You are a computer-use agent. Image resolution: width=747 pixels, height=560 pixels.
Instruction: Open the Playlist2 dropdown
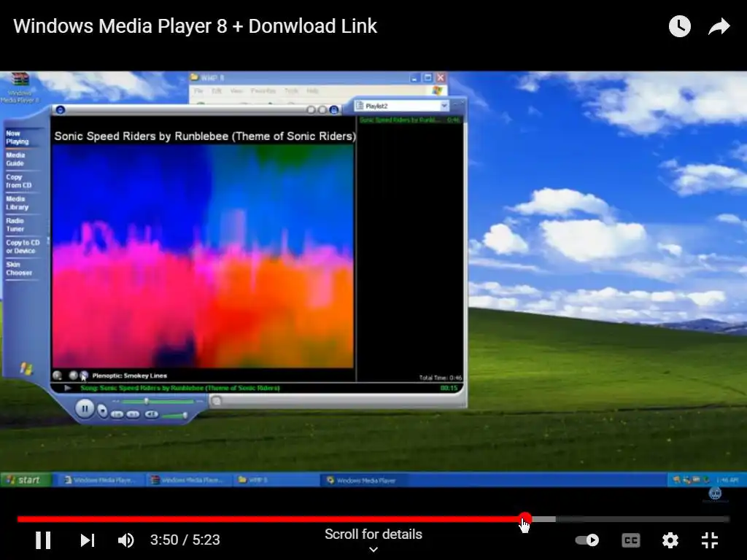(x=444, y=106)
